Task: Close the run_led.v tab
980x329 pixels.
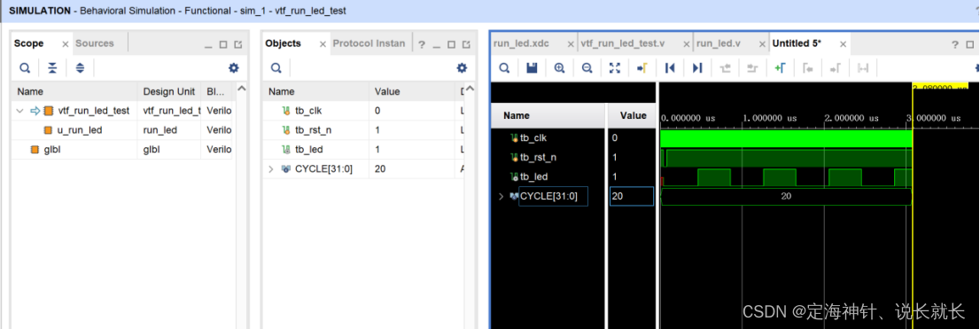Action: tap(761, 44)
